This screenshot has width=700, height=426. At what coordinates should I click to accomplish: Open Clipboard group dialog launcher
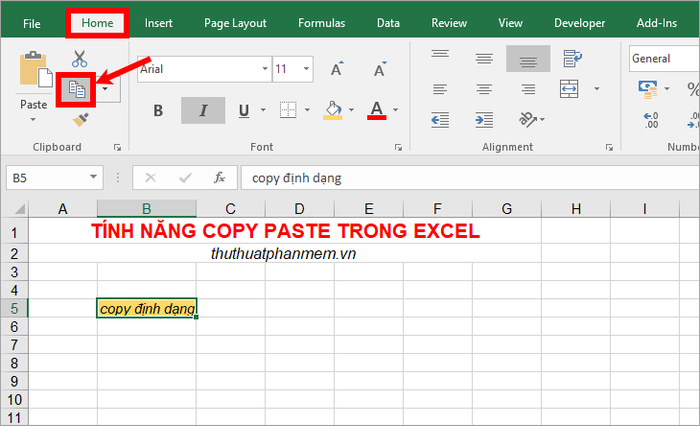117,147
